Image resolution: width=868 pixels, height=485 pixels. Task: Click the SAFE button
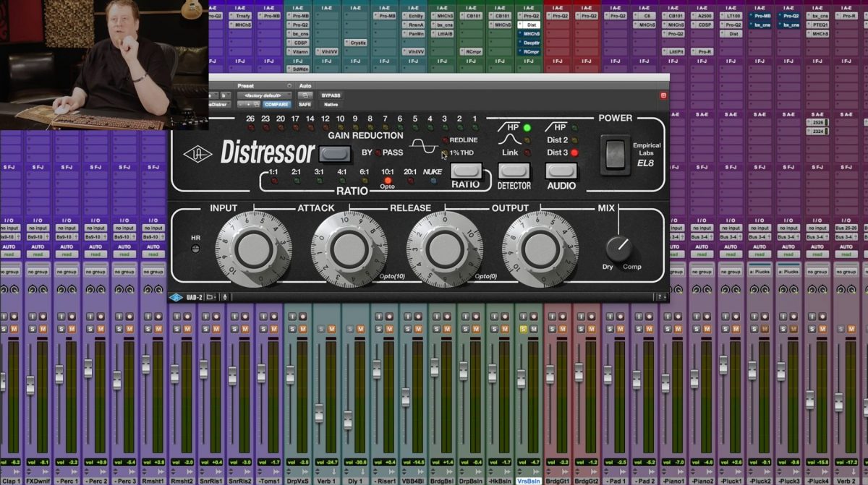click(x=305, y=105)
